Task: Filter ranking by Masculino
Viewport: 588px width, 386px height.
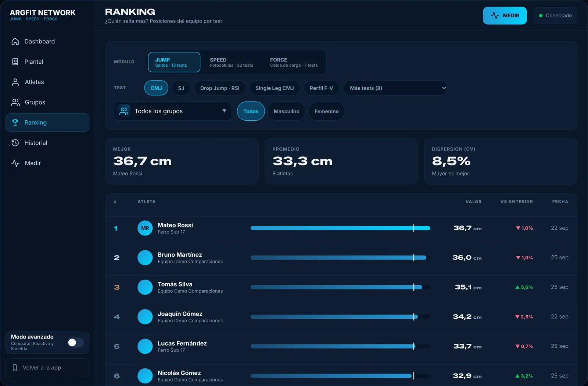Action: click(x=287, y=111)
